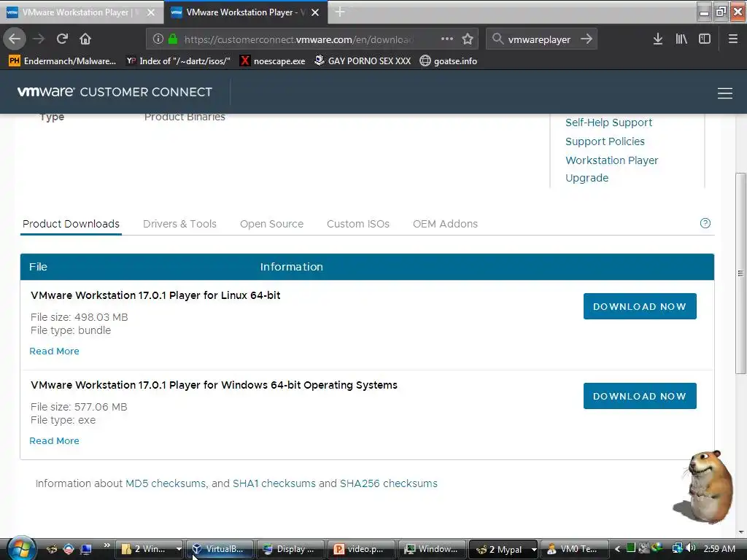Submit search with the arrow button
The height and width of the screenshot is (560, 747).
[x=587, y=39]
